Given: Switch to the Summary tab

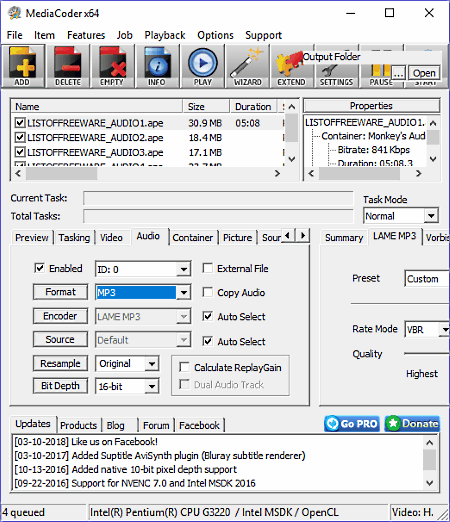Looking at the screenshot, I should (x=344, y=238).
